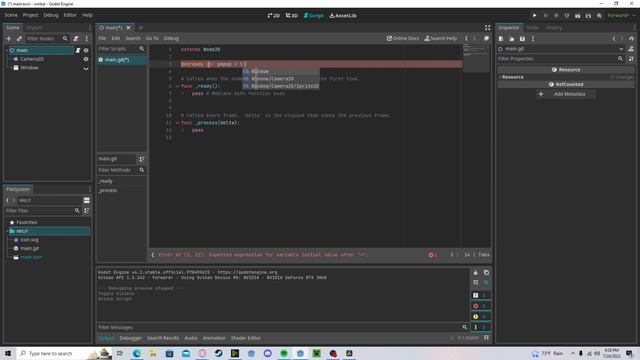Expand the Window node tree arrow
The image size is (640, 360).
pos(11,68)
